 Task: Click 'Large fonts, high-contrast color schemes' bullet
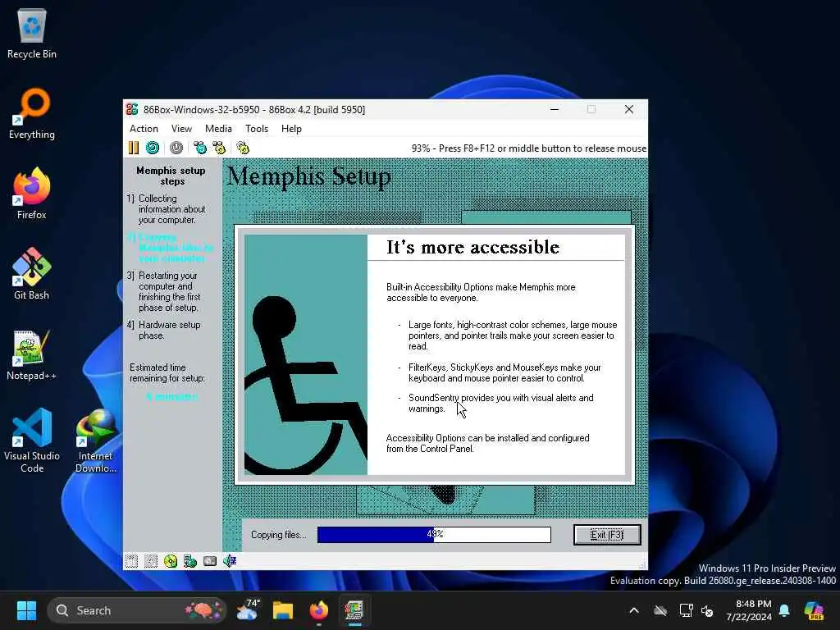tap(513, 336)
